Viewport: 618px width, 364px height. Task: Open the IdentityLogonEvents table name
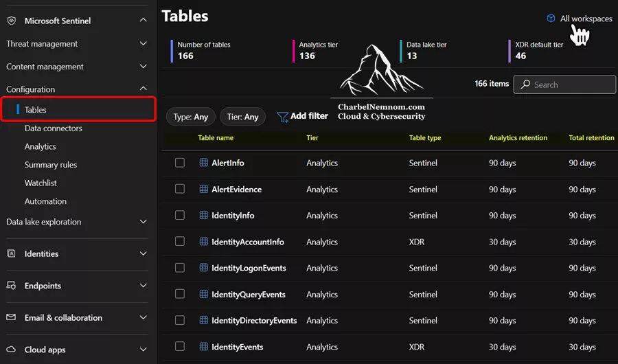[x=249, y=268]
